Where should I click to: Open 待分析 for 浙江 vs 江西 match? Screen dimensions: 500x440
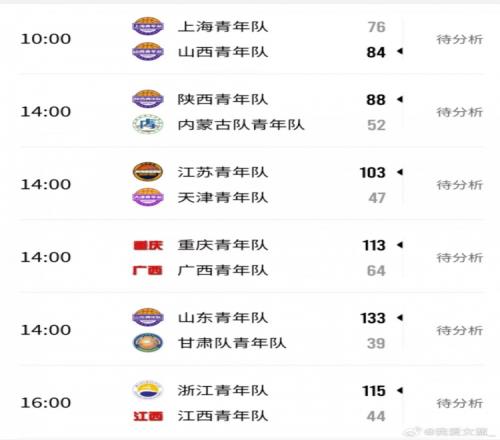[460, 403]
